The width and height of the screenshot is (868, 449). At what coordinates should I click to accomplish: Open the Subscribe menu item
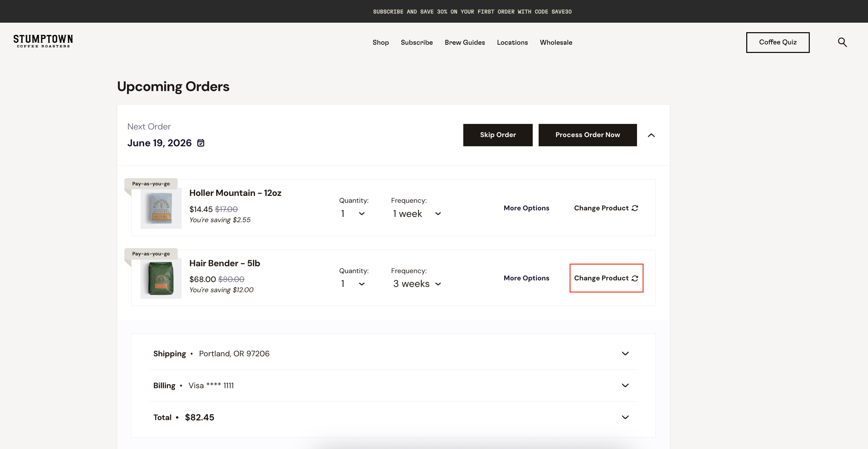417,42
